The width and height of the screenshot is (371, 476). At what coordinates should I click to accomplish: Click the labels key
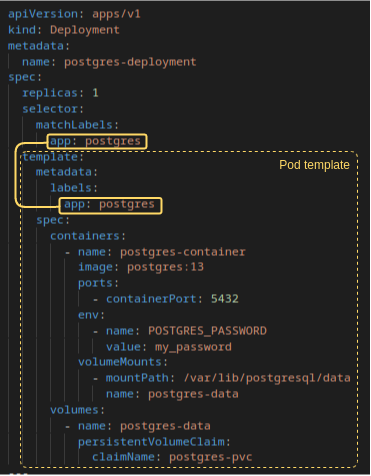(x=71, y=188)
